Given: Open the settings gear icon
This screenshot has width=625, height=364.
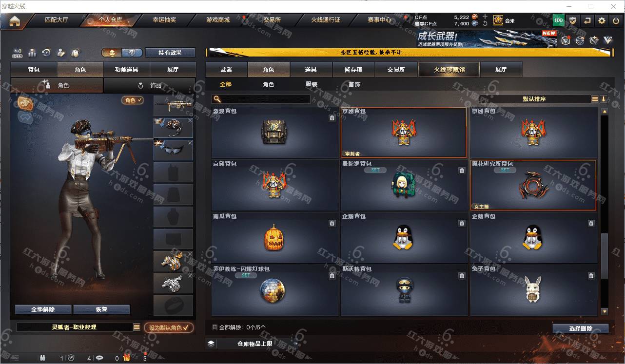Looking at the screenshot, I should pyautogui.click(x=602, y=20).
